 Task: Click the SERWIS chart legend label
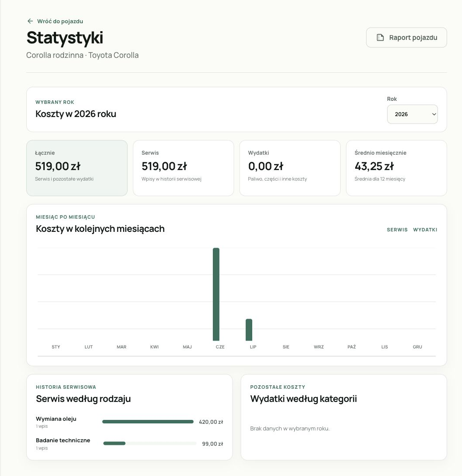pos(397,230)
